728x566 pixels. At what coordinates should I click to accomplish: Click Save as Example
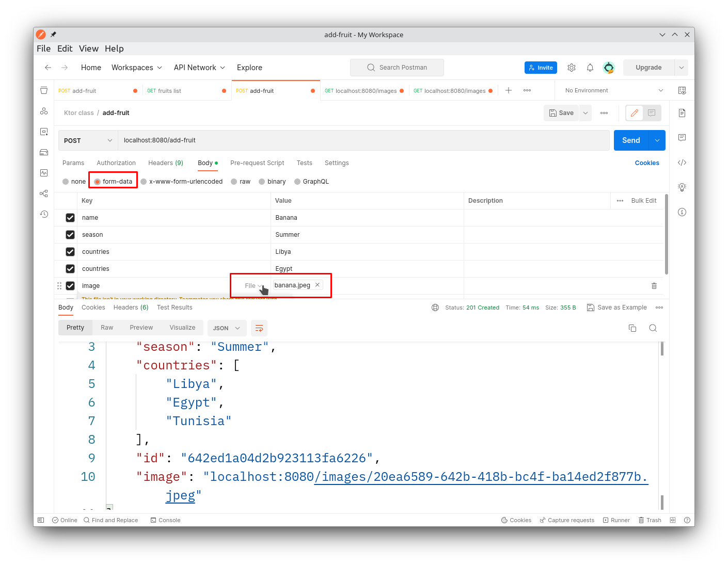(x=617, y=308)
